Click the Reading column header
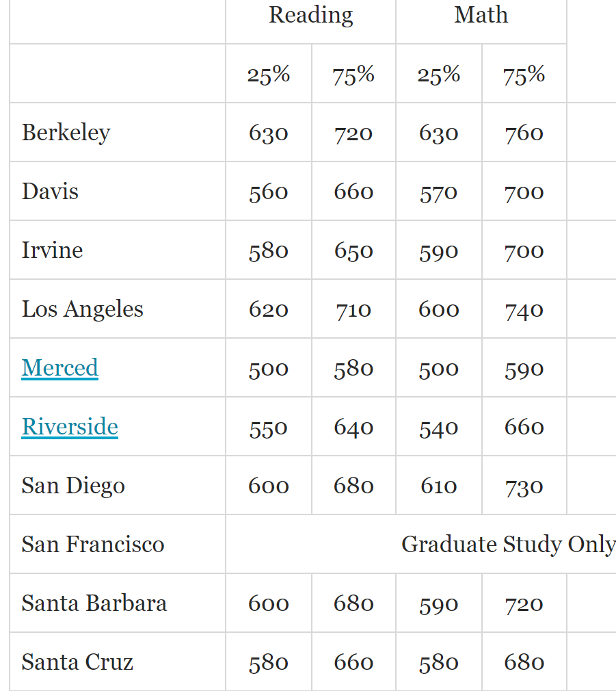Viewport: 616px width, 691px height. 310,15
